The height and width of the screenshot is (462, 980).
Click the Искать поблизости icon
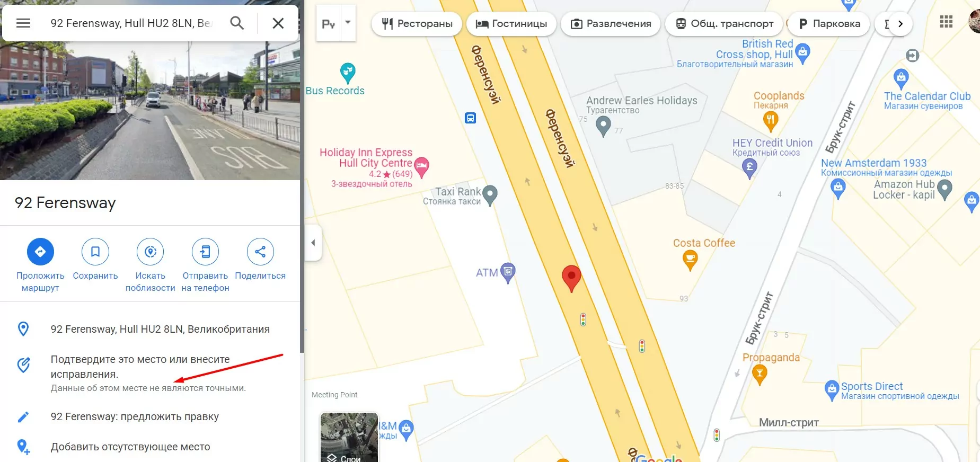(x=151, y=252)
